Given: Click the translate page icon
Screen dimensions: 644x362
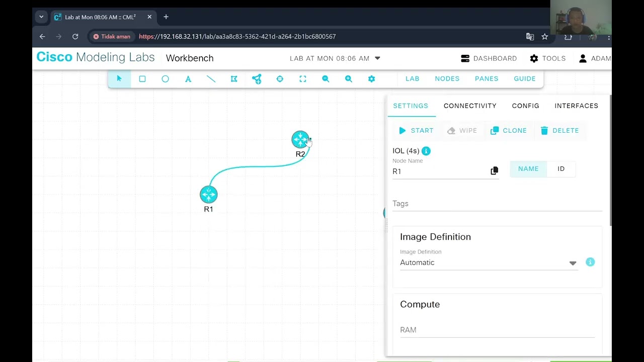Looking at the screenshot, I should [x=530, y=37].
